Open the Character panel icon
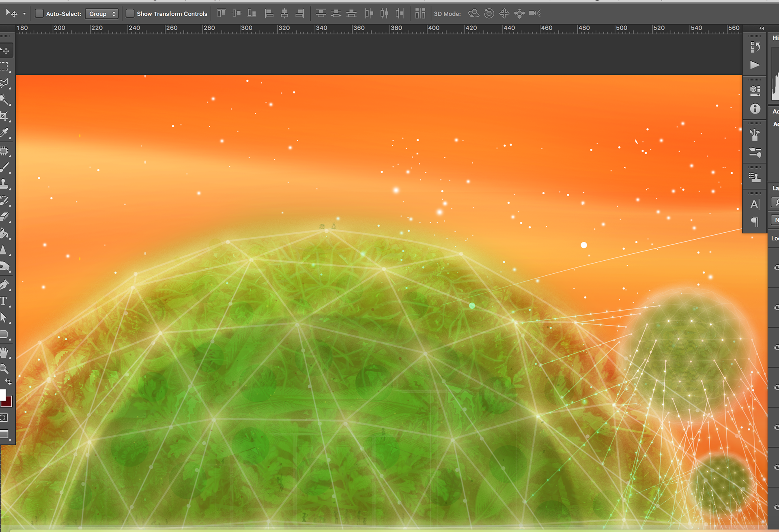The width and height of the screenshot is (779, 532). point(755,204)
